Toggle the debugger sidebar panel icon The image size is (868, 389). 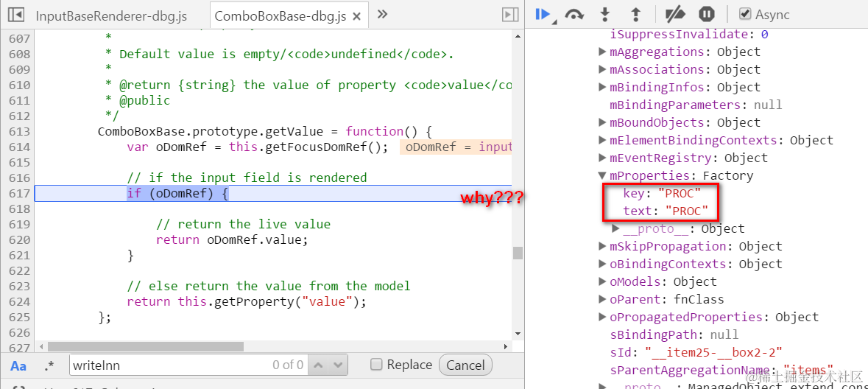509,15
